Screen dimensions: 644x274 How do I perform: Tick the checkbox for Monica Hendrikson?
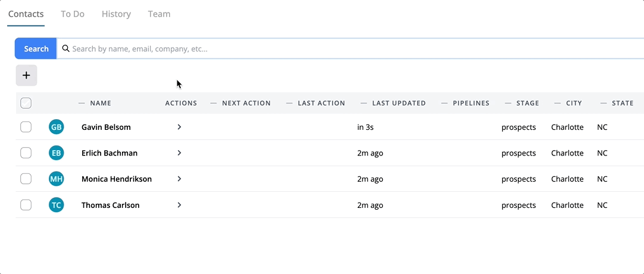click(26, 179)
